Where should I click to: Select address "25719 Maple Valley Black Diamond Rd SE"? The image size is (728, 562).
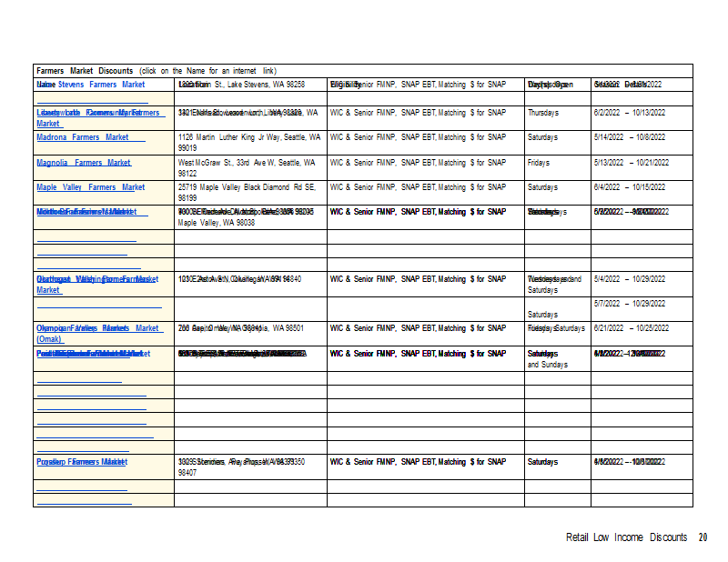point(247,187)
